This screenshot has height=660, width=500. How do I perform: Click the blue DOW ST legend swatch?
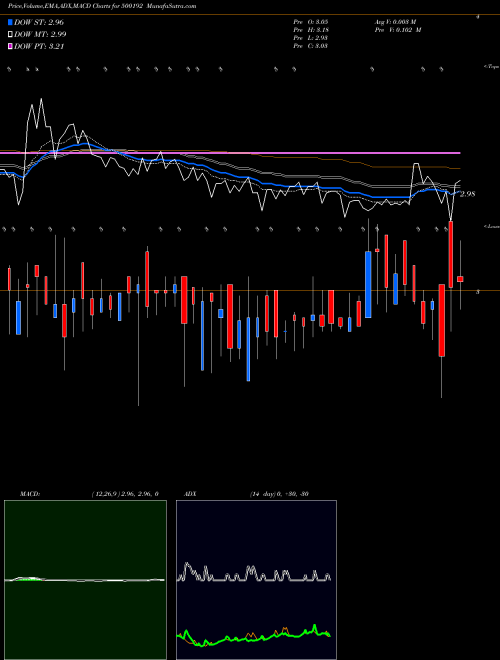(10, 22)
